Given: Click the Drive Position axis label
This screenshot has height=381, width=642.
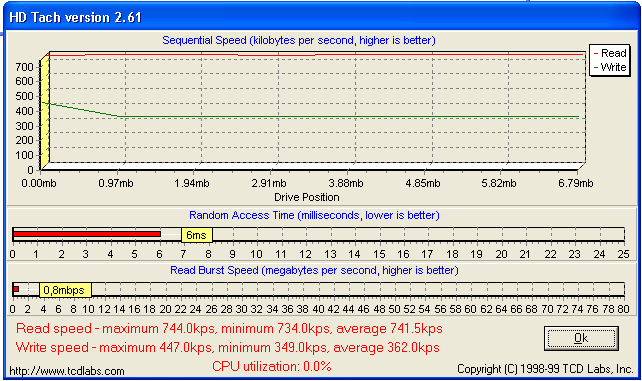Looking at the screenshot, I should pyautogui.click(x=307, y=197).
